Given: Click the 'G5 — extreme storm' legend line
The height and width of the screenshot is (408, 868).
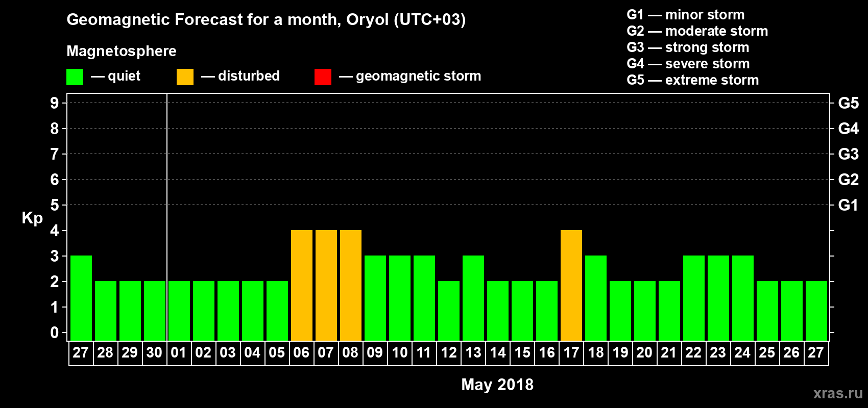Looking at the screenshot, I should click(x=693, y=80).
